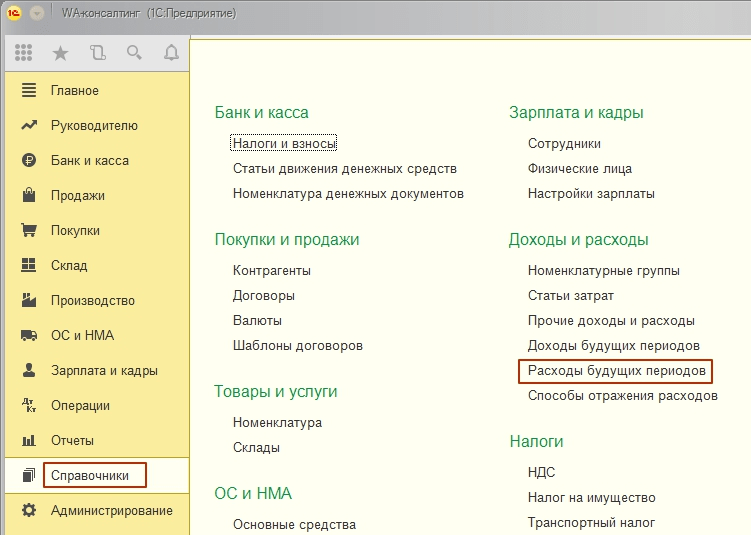
Task: Click the Номенклатурные группы link
Action: click(x=604, y=270)
